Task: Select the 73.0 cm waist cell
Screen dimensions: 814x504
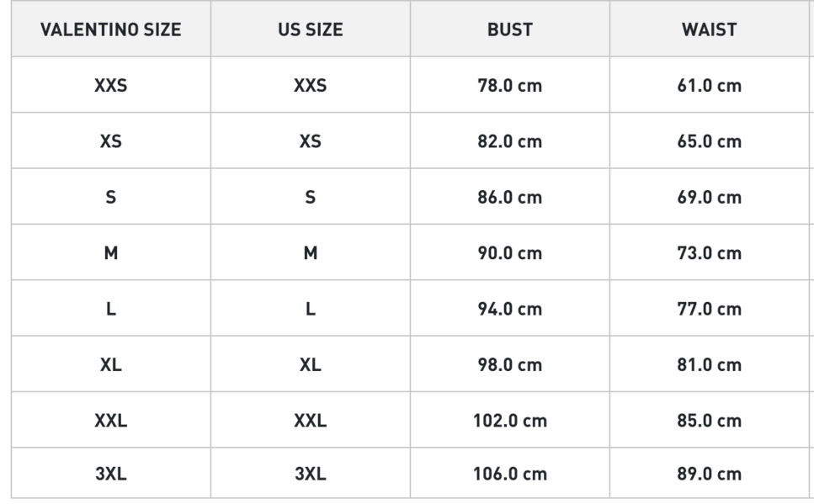Action: pyautogui.click(x=709, y=252)
